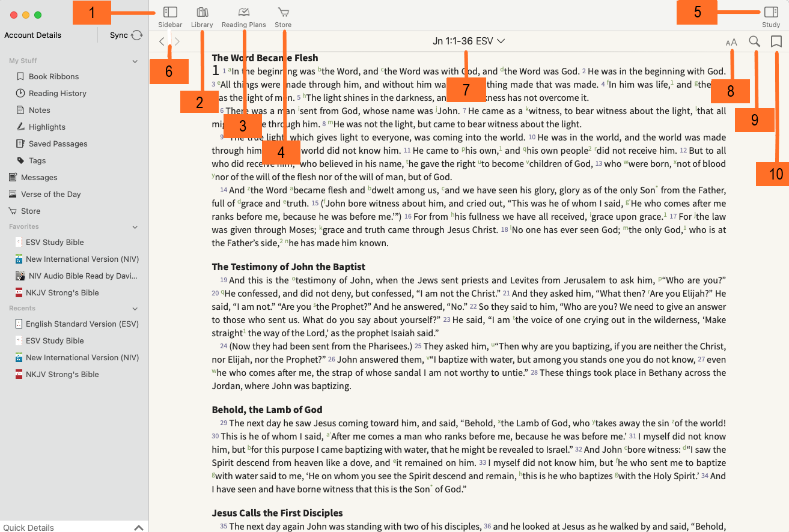
Task: Expand the Quick Details panel
Action: (138, 527)
